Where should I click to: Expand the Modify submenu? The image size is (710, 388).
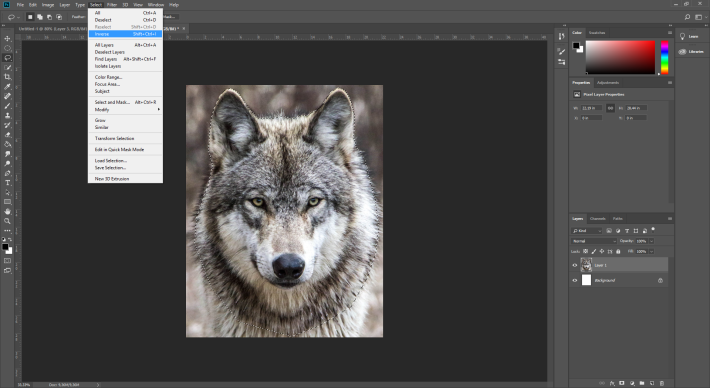pyautogui.click(x=125, y=110)
